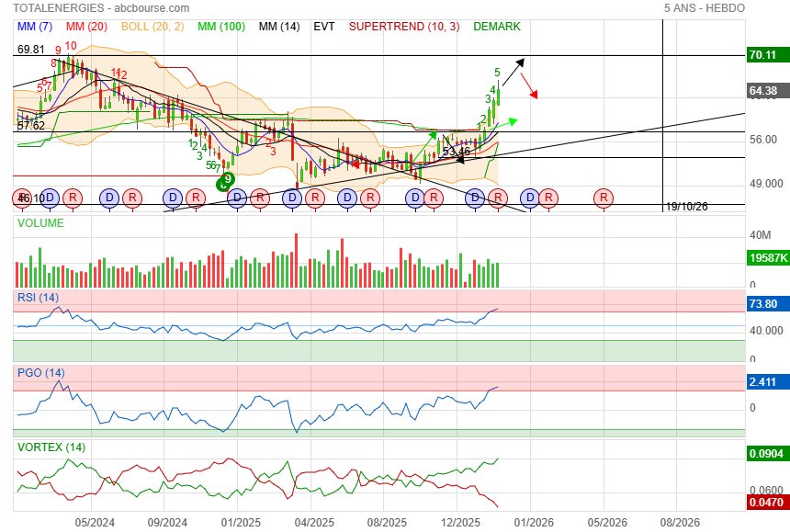The width and height of the screenshot is (790, 532).
Task: Click the 5 ANS - HEBDO period label
Action: pos(705,8)
